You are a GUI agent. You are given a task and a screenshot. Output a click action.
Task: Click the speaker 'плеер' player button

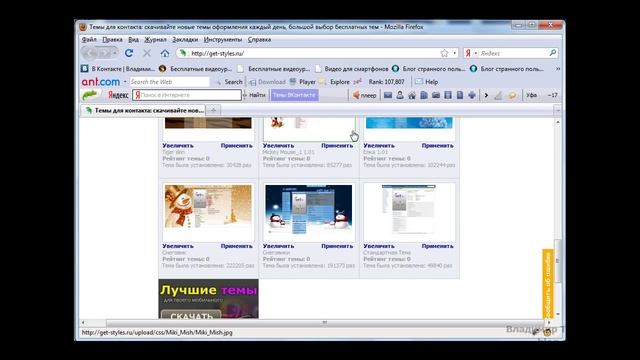pos(364,95)
